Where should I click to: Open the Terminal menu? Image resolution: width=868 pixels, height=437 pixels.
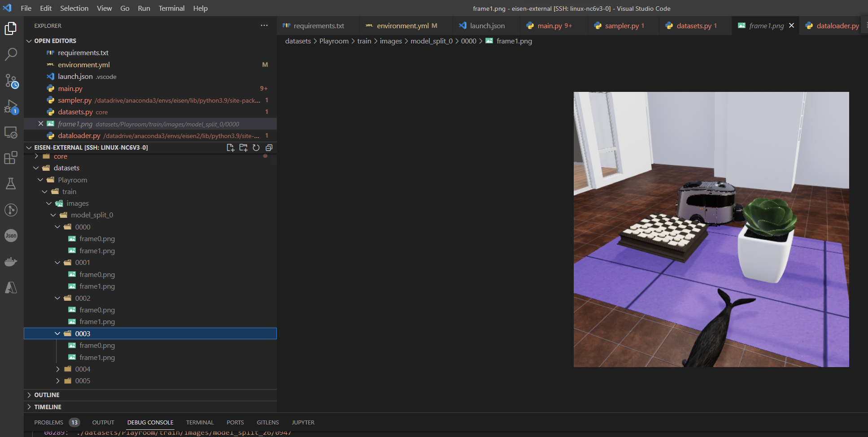pyautogui.click(x=171, y=8)
